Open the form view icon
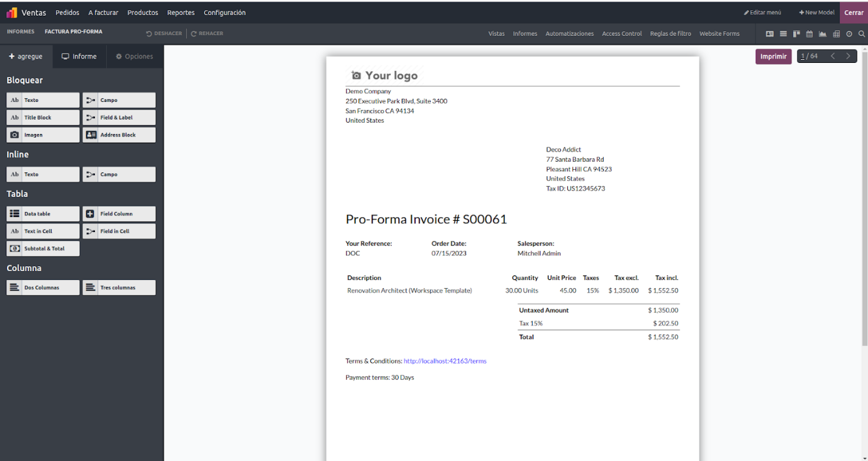 pyautogui.click(x=770, y=34)
